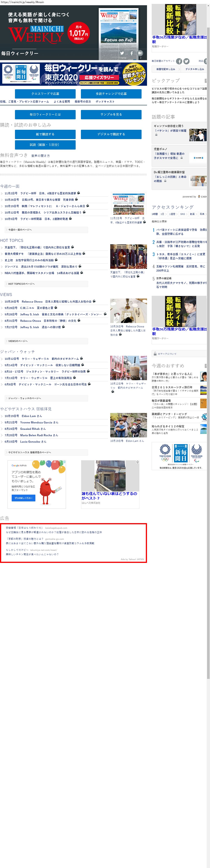
Task: Click the ad info icon on the house advertisement
Action: 137,462
